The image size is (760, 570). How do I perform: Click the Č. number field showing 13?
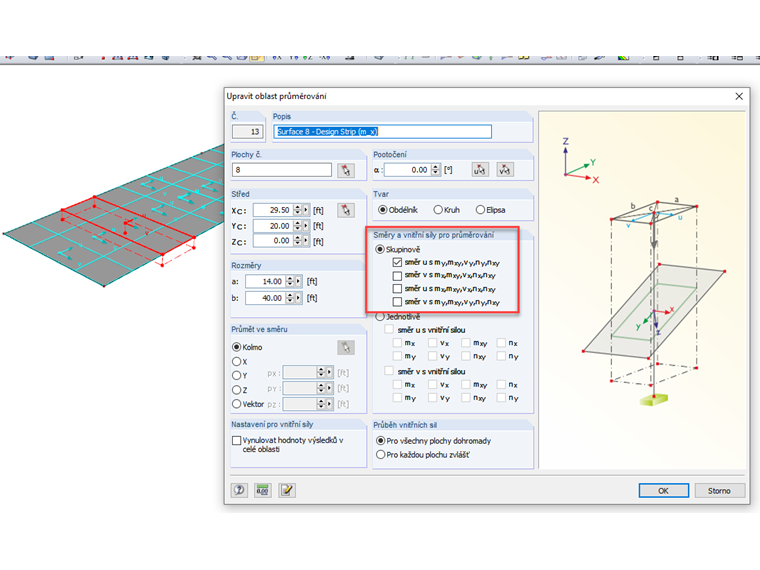coord(248,131)
